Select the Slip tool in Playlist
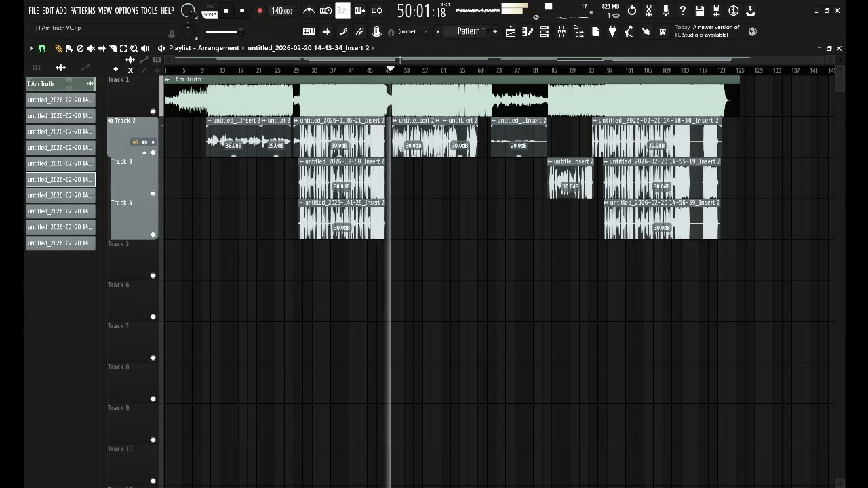The height and width of the screenshot is (488, 868). (102, 49)
